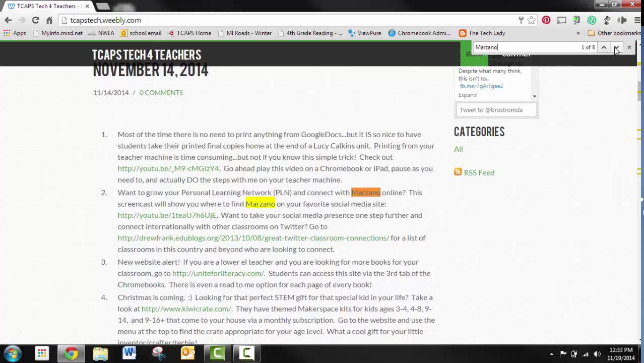Click the Expand dropdown arrow in Twitter widget
Viewport: 644px width, 363px height.
pyautogui.click(x=535, y=96)
